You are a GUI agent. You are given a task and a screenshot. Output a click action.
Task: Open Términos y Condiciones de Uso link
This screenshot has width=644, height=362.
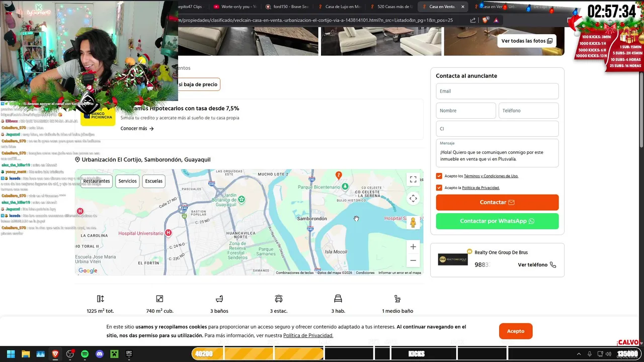(x=491, y=176)
